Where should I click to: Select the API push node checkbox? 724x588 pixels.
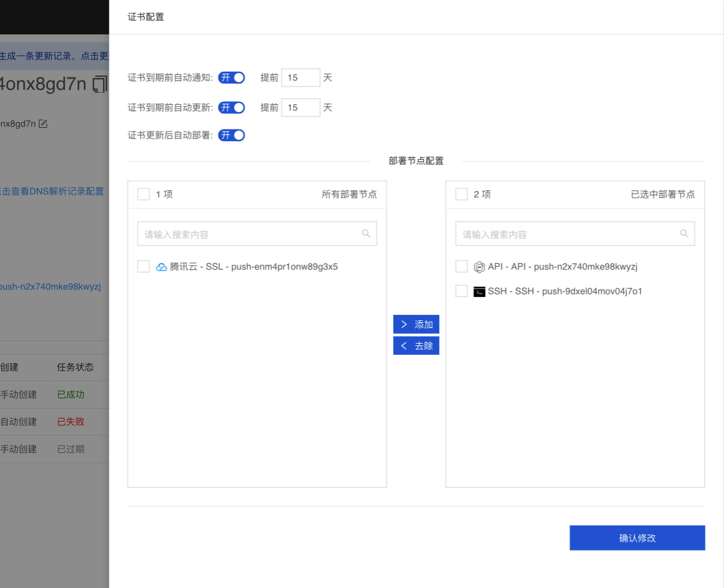click(462, 266)
